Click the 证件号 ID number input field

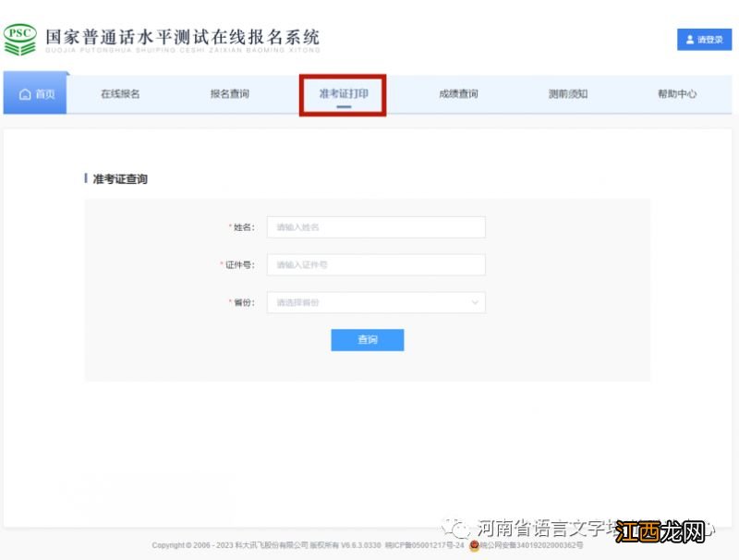374,264
